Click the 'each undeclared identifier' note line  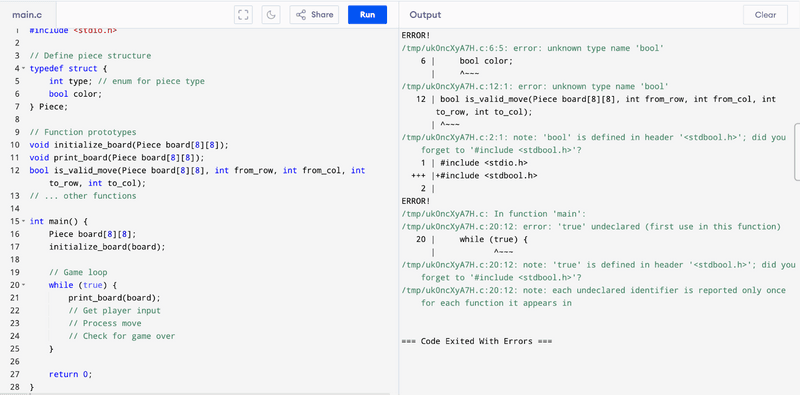[594, 297]
